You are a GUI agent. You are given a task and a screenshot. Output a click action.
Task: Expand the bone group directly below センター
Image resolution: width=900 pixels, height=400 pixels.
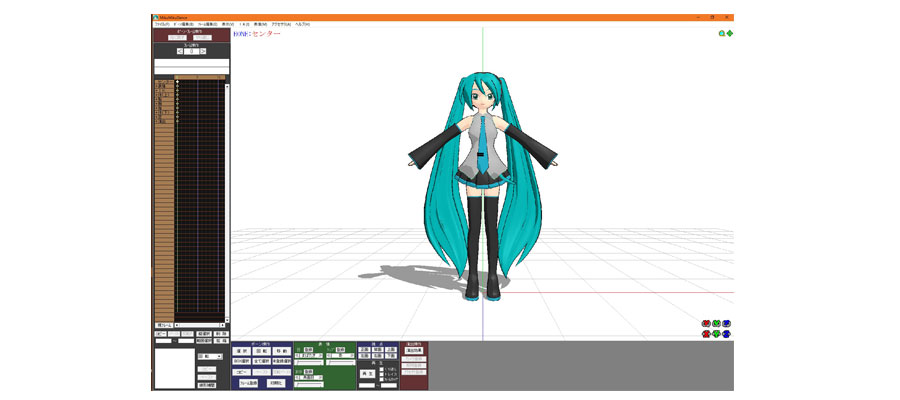point(157,86)
